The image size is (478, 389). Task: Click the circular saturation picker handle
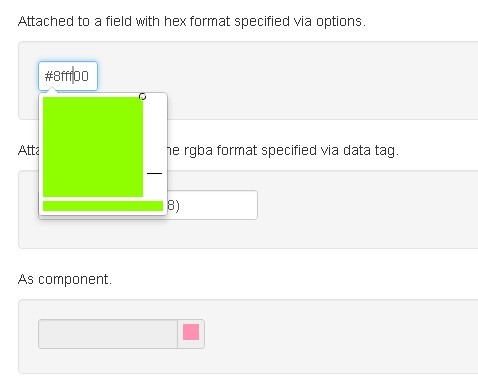(x=142, y=97)
